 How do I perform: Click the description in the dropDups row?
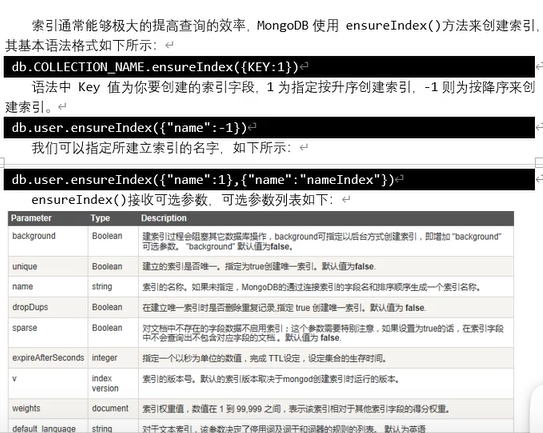pyautogui.click(x=284, y=308)
